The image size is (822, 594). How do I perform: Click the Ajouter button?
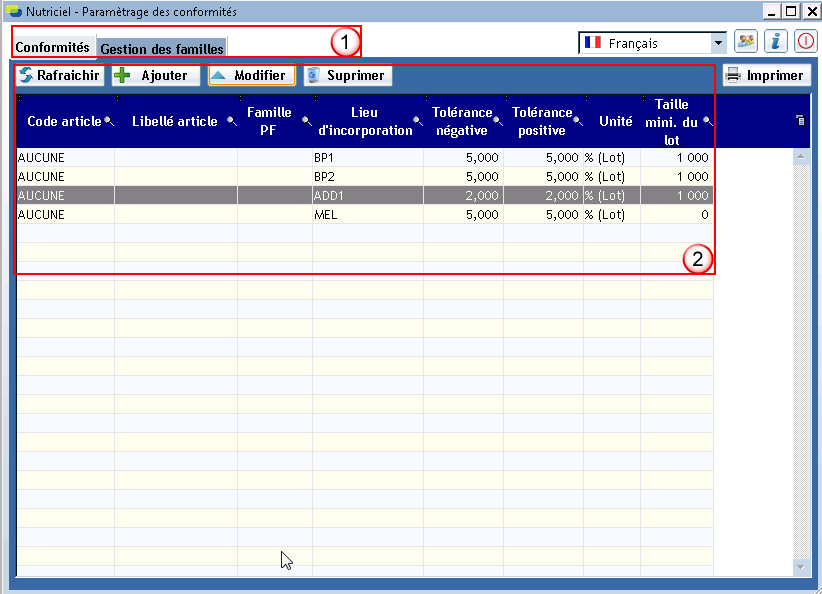[156, 75]
